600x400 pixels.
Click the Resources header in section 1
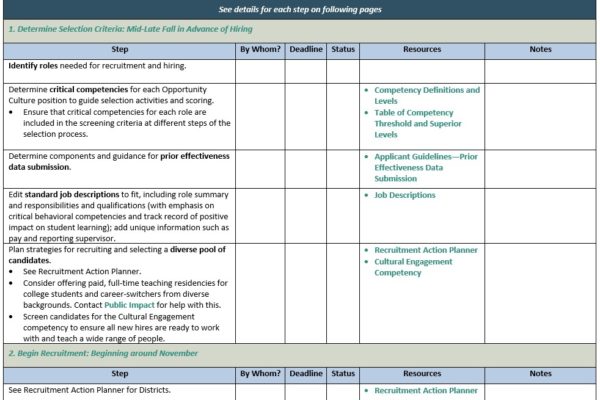[x=422, y=49]
